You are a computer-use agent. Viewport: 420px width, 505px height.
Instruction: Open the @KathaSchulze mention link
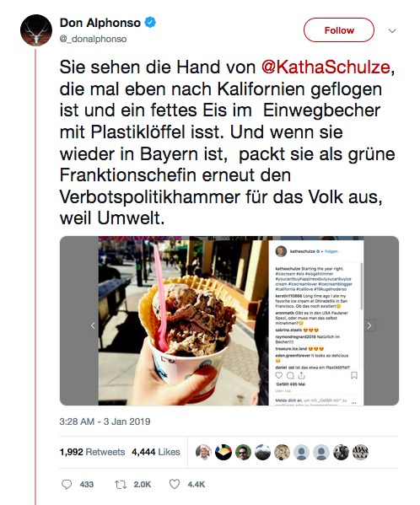pyautogui.click(x=326, y=67)
